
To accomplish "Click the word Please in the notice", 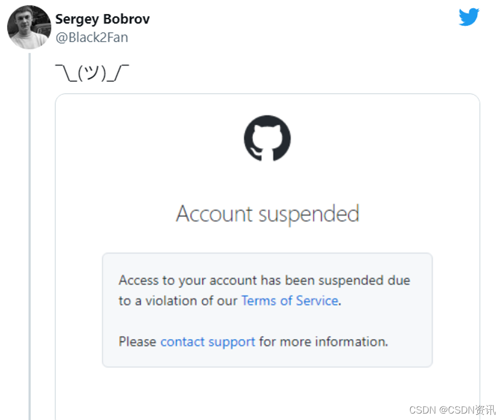I will point(138,341).
